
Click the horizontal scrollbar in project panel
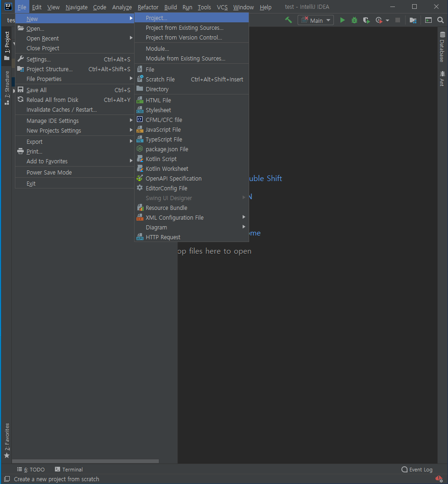pyautogui.click(x=85, y=461)
